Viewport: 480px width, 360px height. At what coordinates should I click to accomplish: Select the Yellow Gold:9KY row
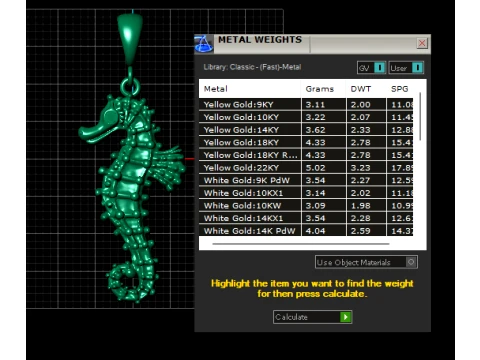pyautogui.click(x=306, y=104)
